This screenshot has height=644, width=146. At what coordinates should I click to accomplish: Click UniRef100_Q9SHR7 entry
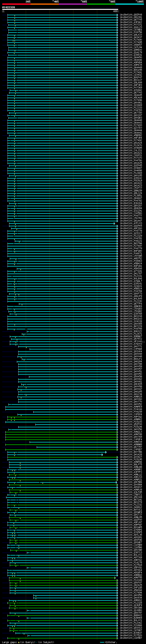tap(131, 542)
